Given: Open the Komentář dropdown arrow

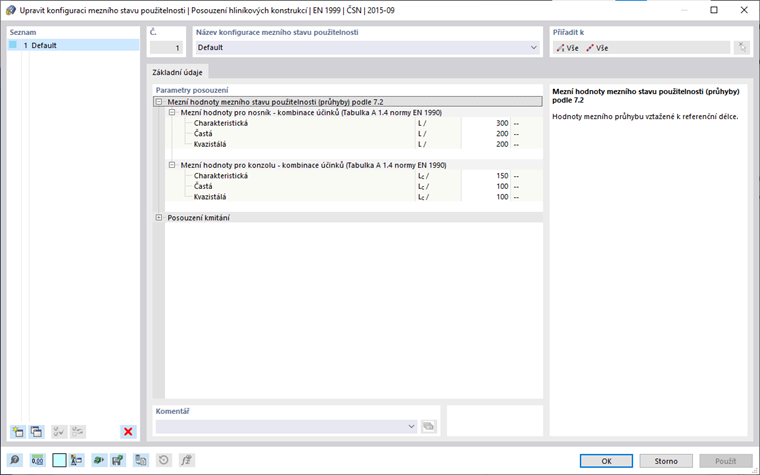Looking at the screenshot, I should [x=412, y=427].
